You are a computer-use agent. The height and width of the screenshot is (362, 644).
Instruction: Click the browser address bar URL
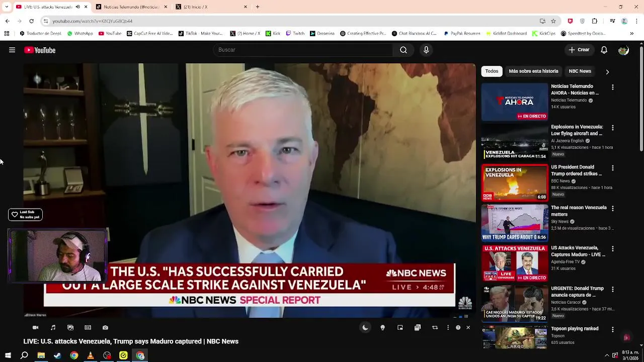coord(93,21)
